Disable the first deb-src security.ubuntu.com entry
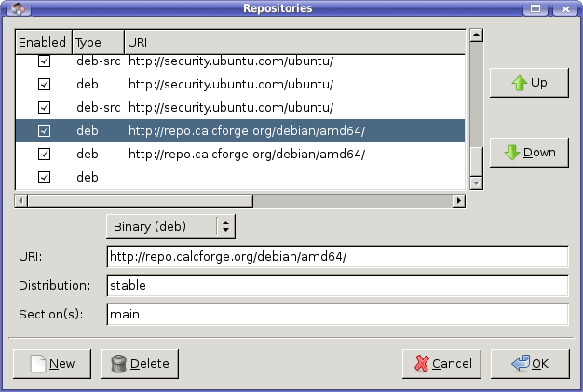The image size is (583, 392). 44,62
